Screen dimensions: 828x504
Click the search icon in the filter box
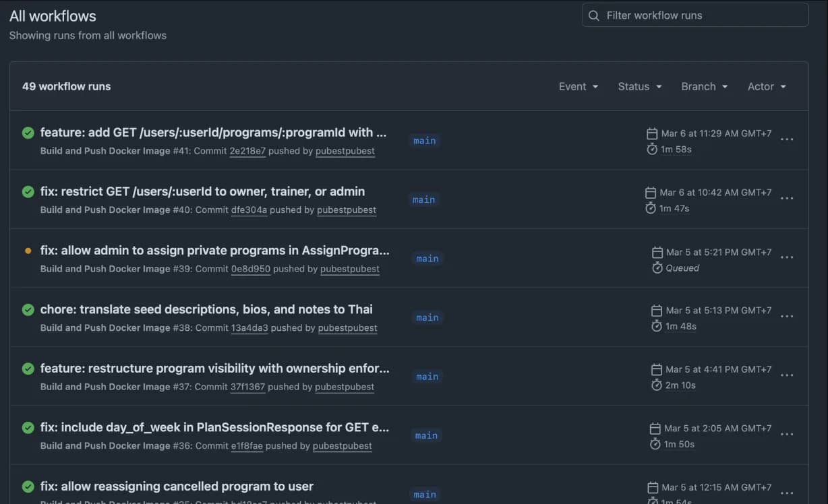(594, 15)
